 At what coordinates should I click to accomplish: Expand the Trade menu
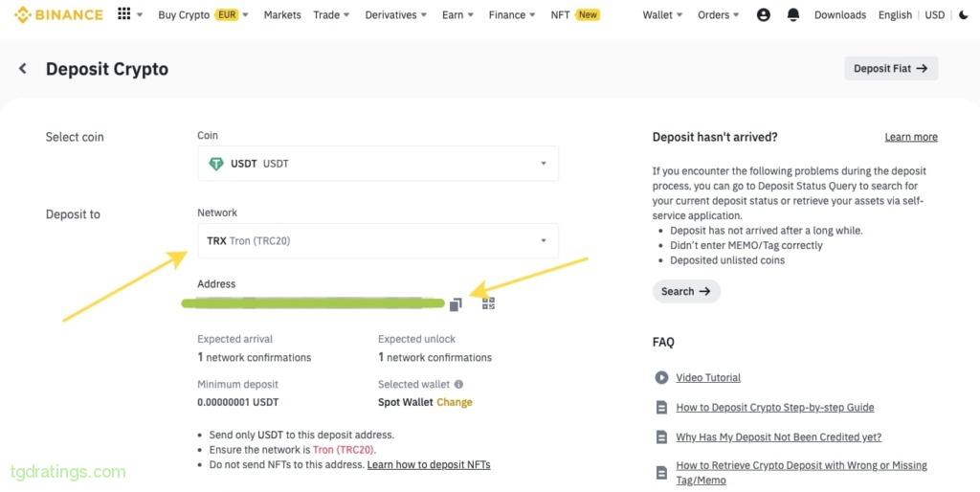point(331,14)
